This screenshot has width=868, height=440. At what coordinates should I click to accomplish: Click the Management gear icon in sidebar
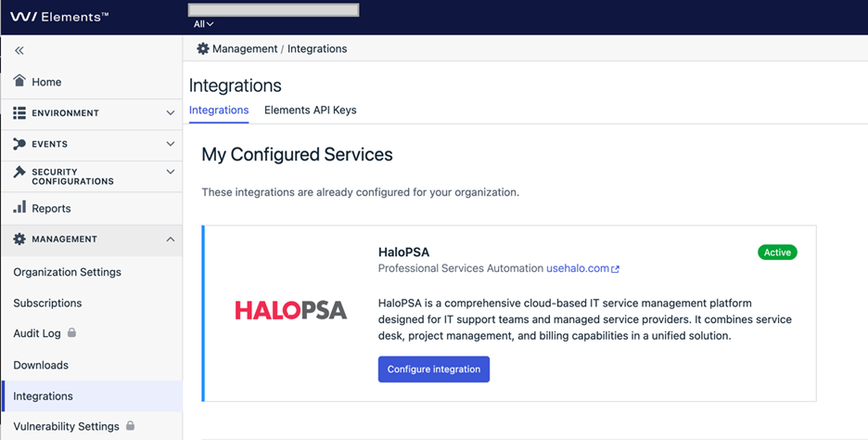(x=19, y=239)
